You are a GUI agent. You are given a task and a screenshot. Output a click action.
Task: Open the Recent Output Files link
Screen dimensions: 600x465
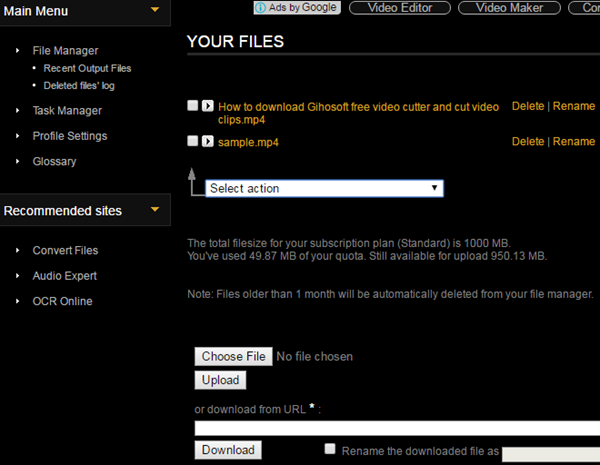[x=87, y=68]
